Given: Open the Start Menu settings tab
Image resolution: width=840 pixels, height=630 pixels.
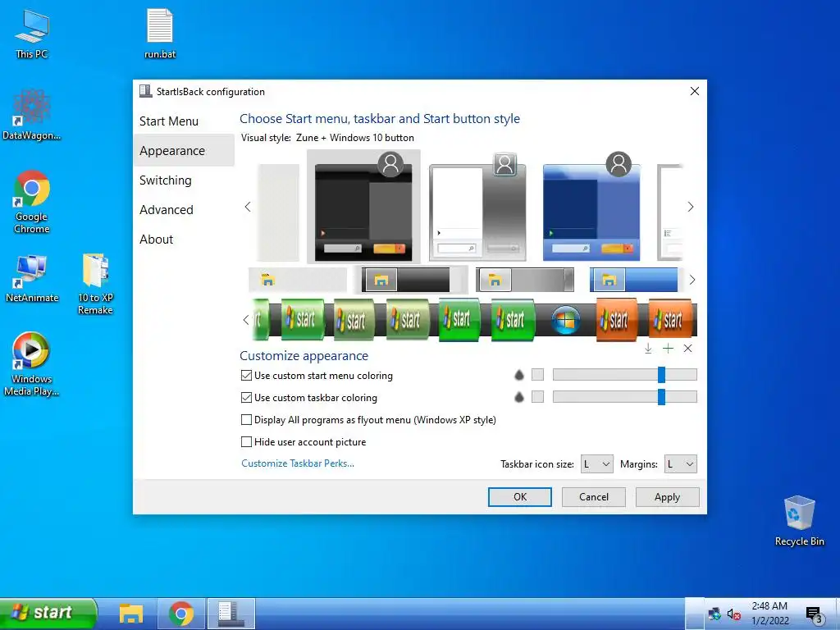Looking at the screenshot, I should click(169, 121).
